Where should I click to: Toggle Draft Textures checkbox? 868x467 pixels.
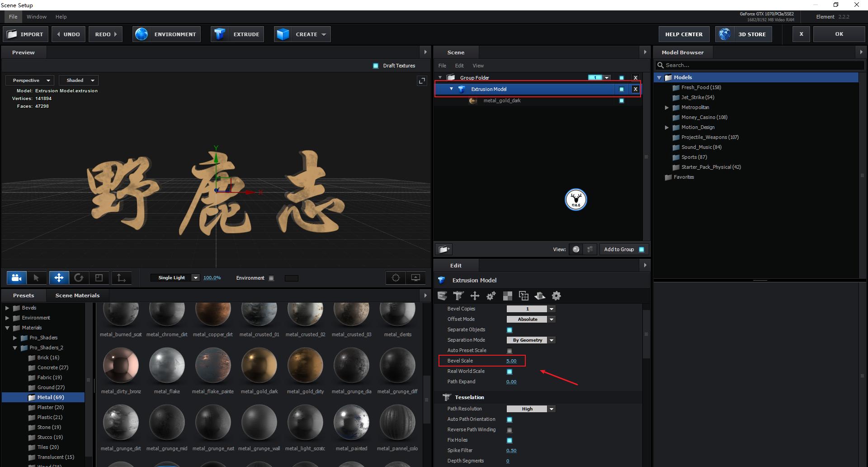[x=375, y=66]
